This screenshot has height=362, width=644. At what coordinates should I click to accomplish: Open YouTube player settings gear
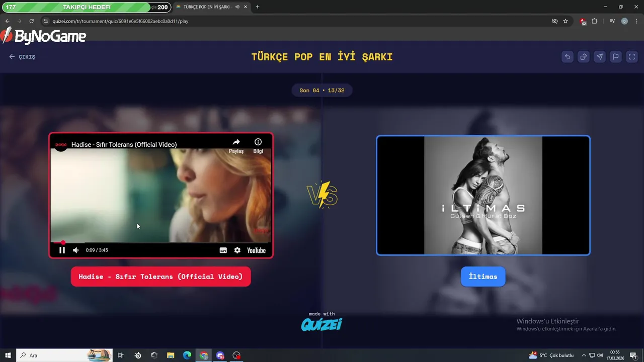point(237,250)
